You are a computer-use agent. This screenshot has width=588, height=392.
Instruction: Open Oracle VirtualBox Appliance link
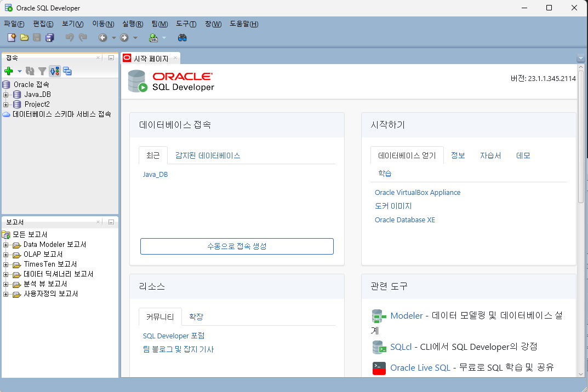[418, 192]
